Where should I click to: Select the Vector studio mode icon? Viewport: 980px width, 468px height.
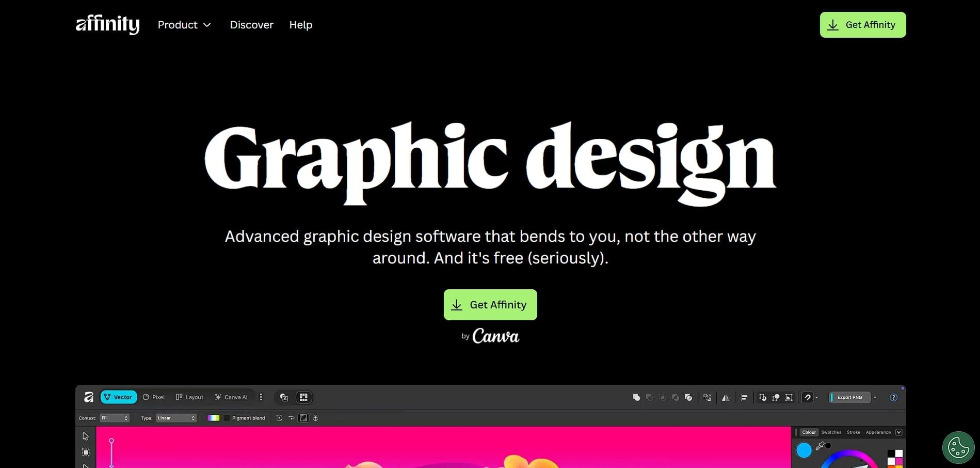118,397
